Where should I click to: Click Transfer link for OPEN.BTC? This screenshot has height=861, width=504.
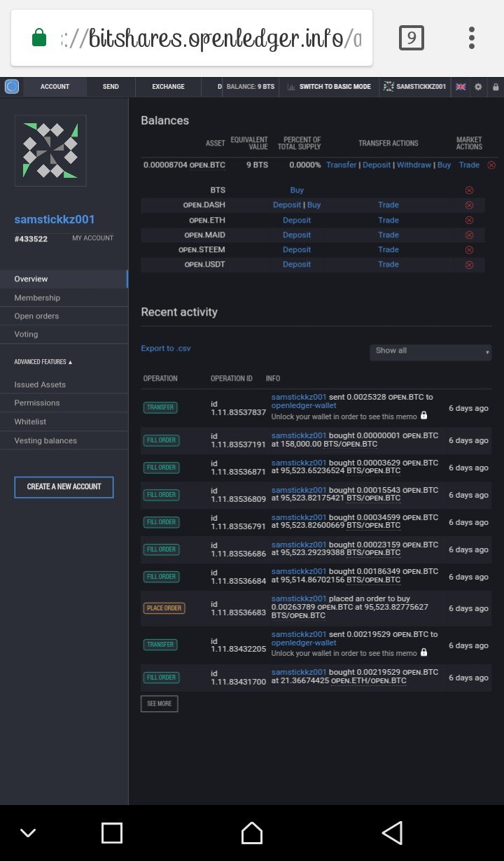[x=342, y=165]
